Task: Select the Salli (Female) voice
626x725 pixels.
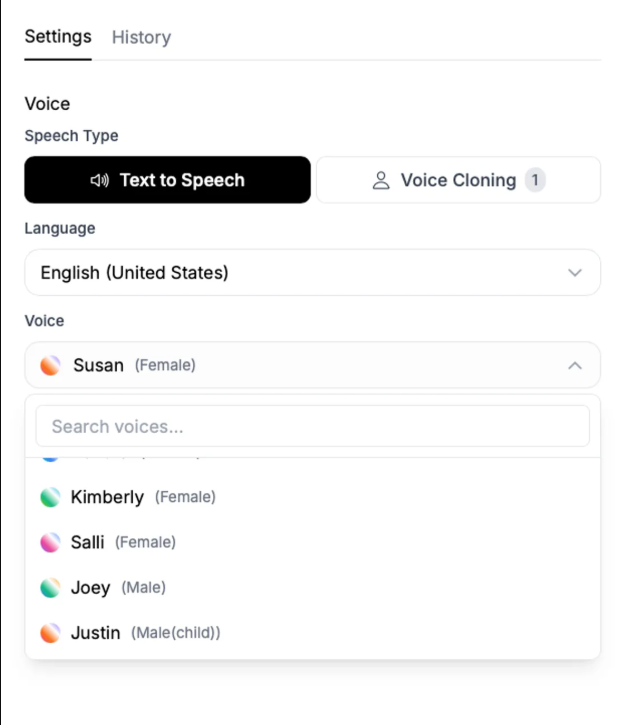Action: coord(313,542)
